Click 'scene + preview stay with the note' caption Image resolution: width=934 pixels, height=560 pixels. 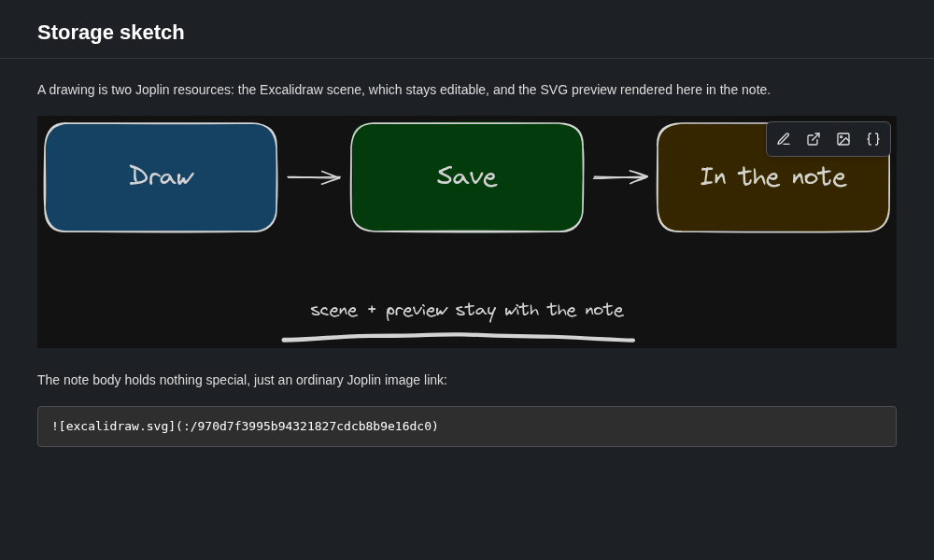[467, 311]
